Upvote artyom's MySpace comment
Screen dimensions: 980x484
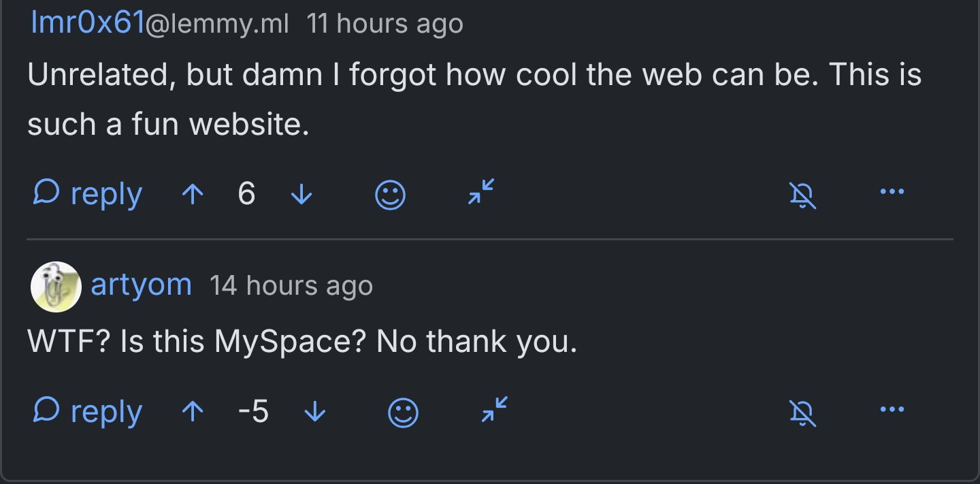(193, 411)
